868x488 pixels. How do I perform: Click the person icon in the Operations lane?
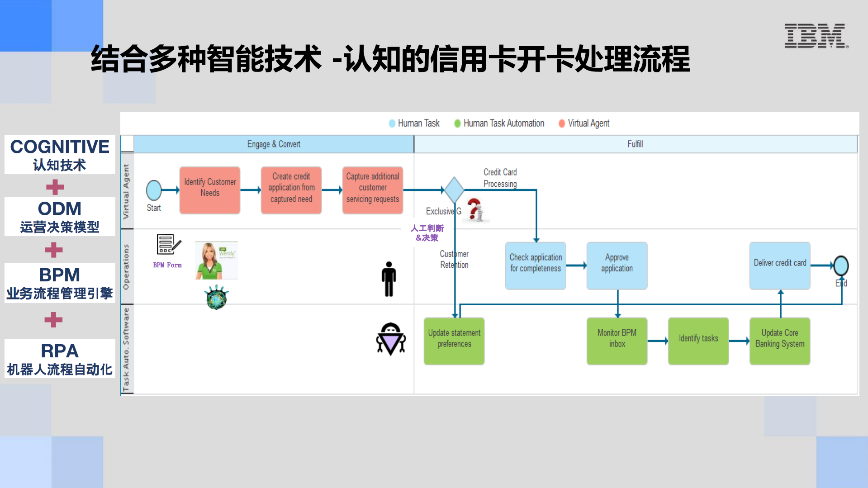[x=388, y=279]
